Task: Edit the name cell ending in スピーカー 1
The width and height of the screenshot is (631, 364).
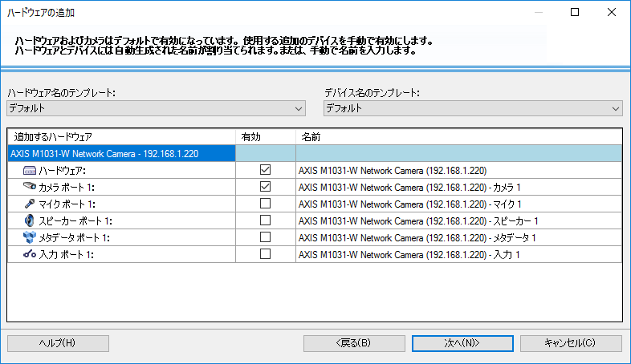Action: pyautogui.click(x=458, y=221)
